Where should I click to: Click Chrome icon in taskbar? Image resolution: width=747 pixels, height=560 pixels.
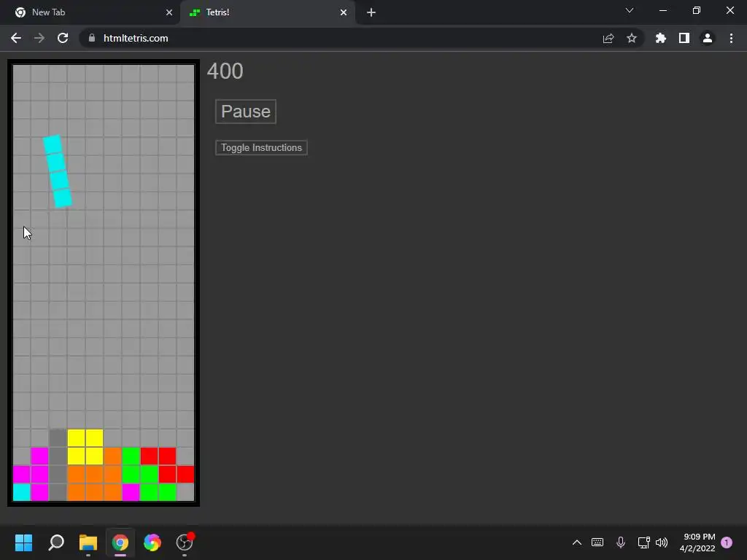(x=120, y=542)
